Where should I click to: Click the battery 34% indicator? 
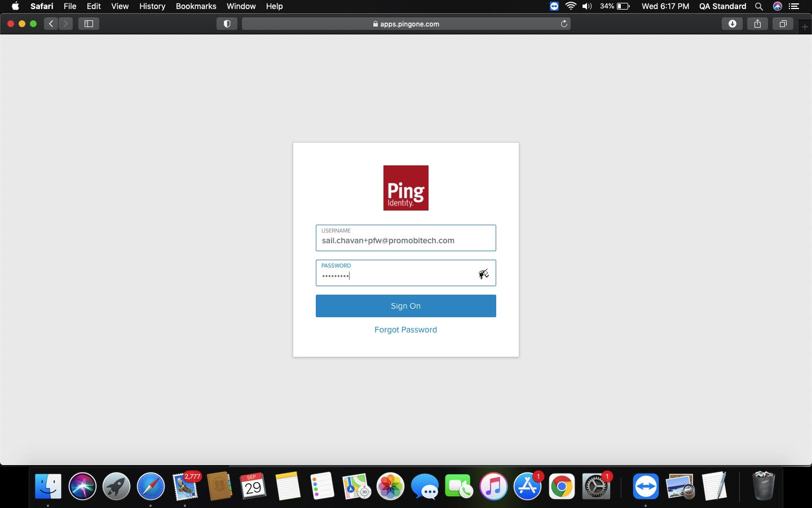point(615,6)
